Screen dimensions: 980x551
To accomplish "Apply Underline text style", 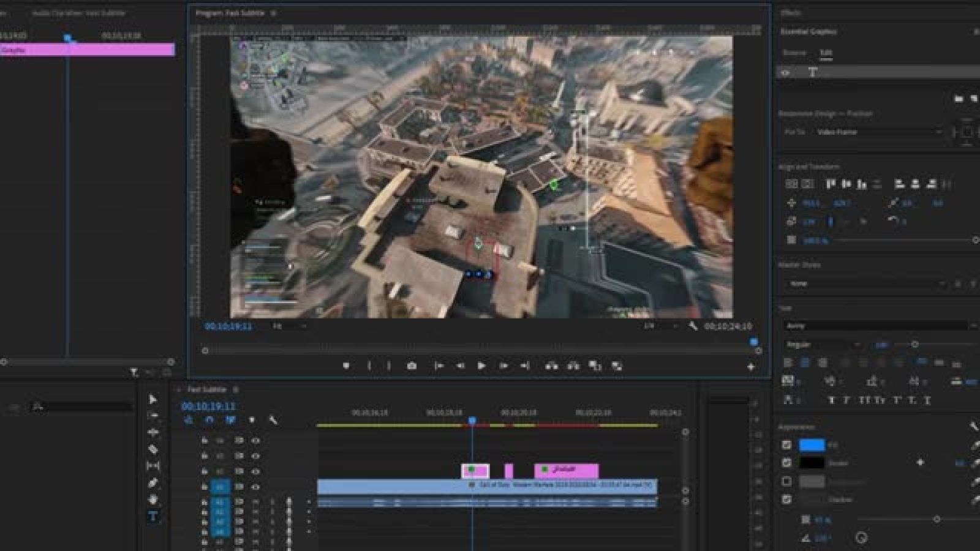I will pos(927,400).
